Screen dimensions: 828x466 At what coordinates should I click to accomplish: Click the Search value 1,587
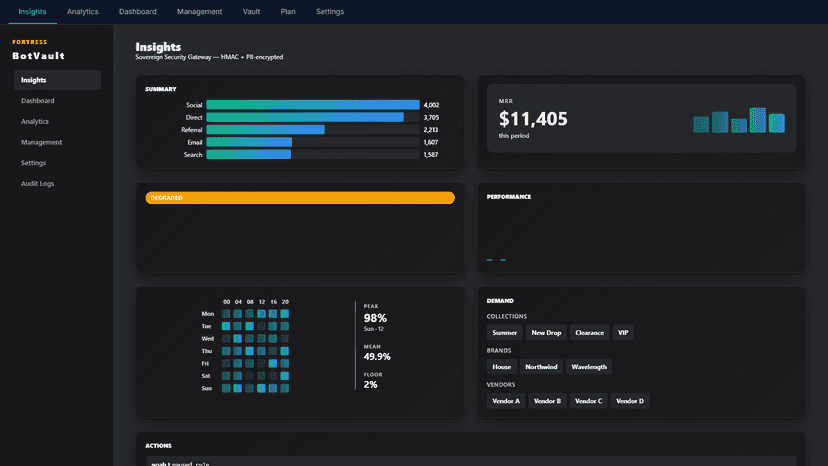tap(430, 155)
